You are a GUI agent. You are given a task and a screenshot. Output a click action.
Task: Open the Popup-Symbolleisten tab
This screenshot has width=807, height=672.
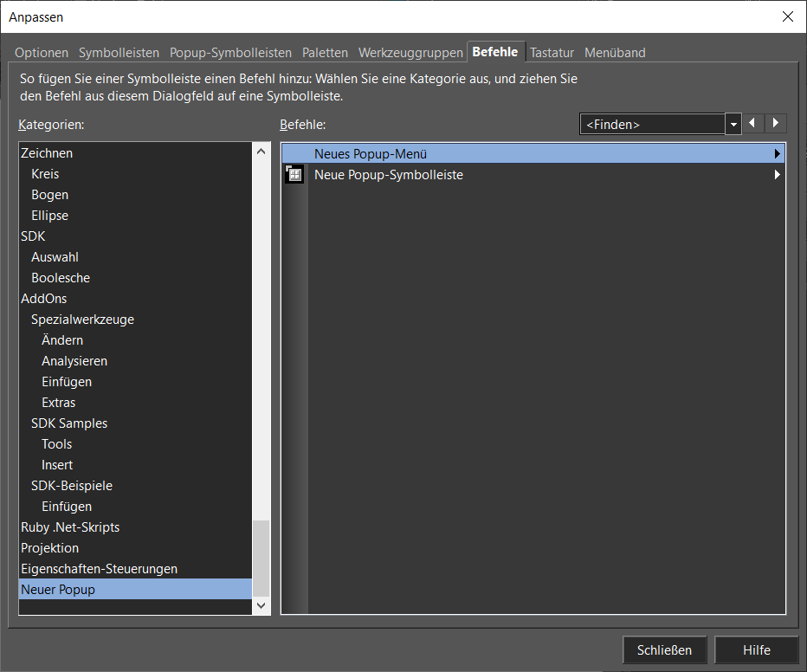pos(230,53)
